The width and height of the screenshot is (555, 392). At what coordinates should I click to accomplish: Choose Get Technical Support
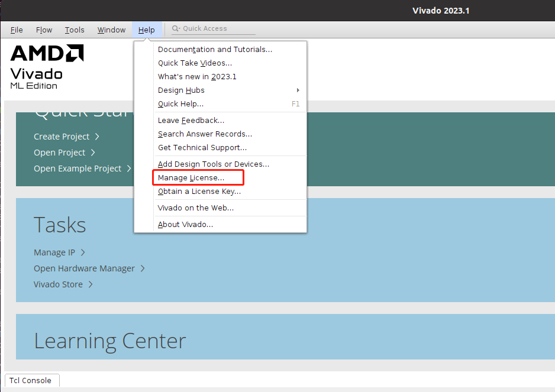(x=202, y=148)
